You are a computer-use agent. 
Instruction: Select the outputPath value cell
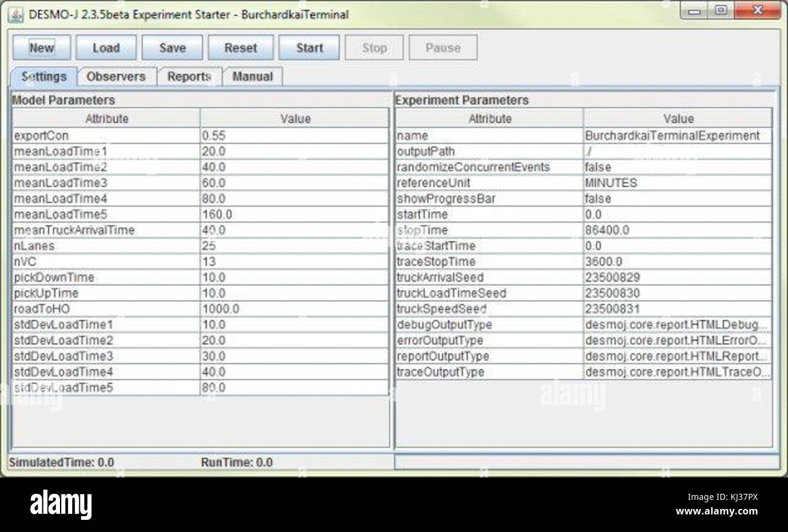click(x=678, y=151)
